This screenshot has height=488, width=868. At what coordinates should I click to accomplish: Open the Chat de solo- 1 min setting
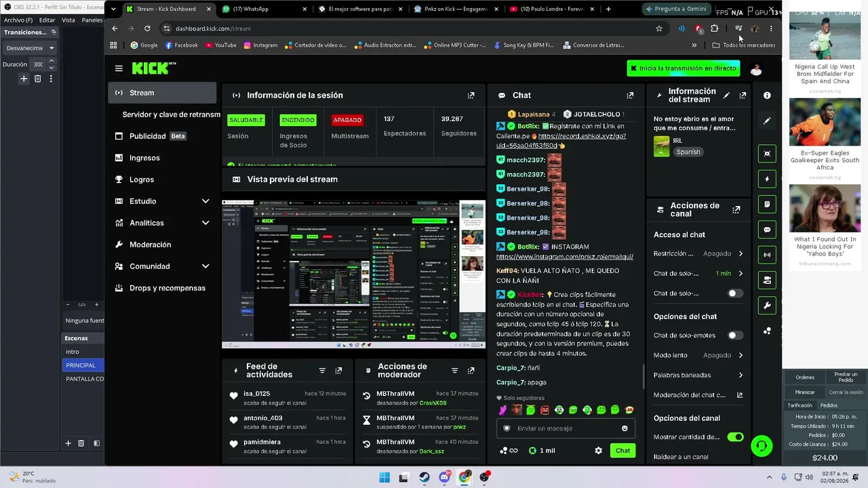point(698,274)
